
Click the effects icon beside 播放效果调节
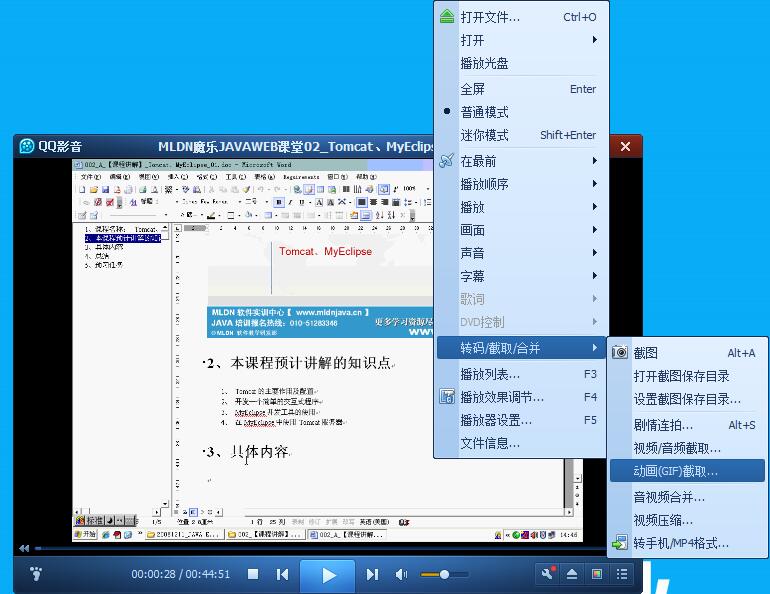click(x=446, y=397)
